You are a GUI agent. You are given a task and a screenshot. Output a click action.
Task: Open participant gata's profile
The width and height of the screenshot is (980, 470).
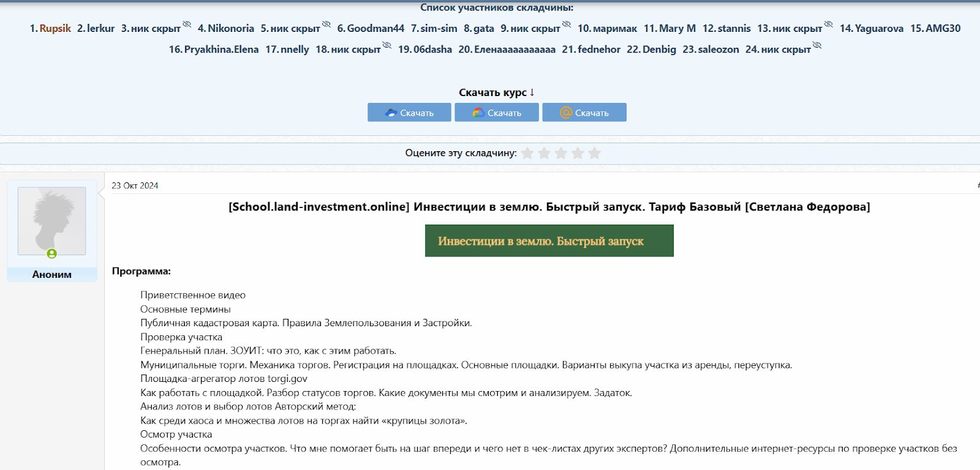click(484, 28)
